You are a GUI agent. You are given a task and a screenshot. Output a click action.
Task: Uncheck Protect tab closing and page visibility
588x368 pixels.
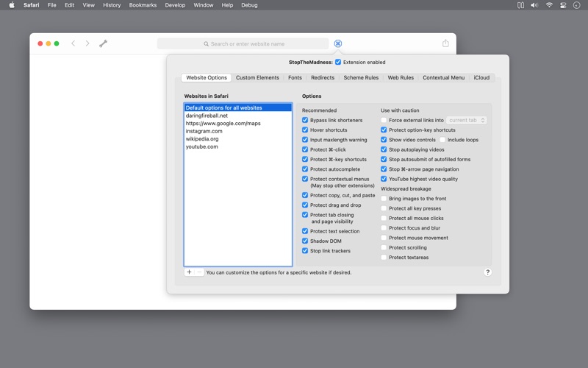coord(305,215)
